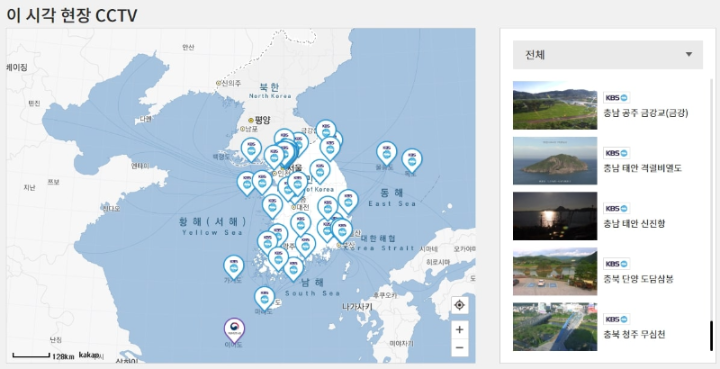
Task: Open 충남 태안 신진항 night thumbnail
Action: (555, 216)
